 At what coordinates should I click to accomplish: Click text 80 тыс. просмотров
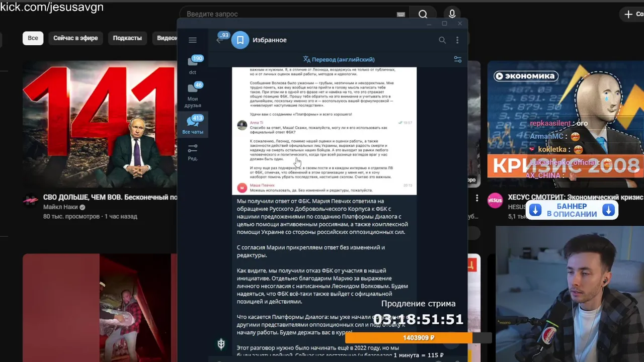[71, 216]
